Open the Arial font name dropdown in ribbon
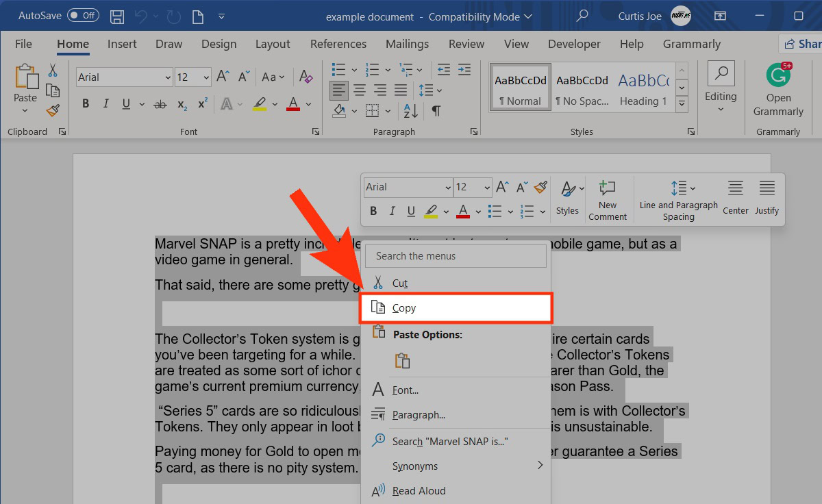822x504 pixels. click(168, 77)
